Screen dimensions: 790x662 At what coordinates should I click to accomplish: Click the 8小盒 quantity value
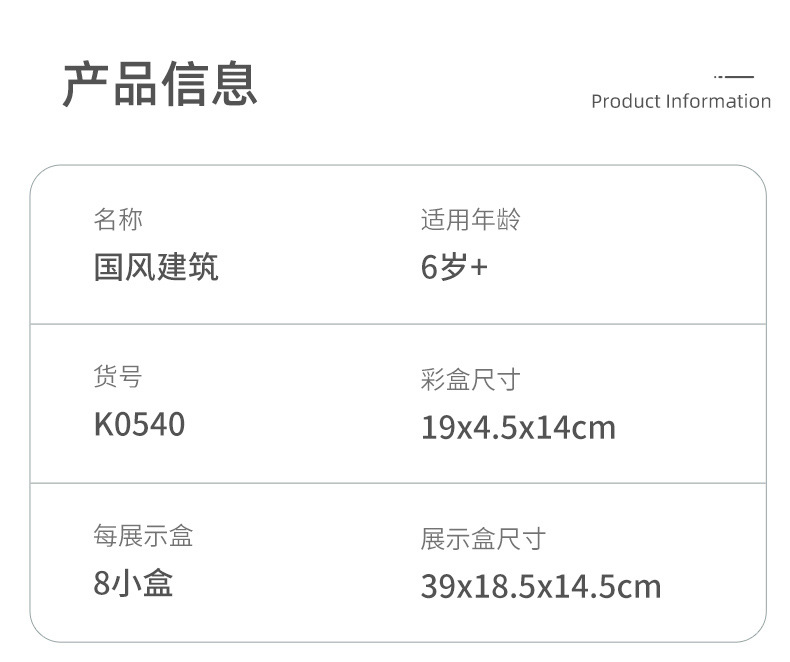133,583
